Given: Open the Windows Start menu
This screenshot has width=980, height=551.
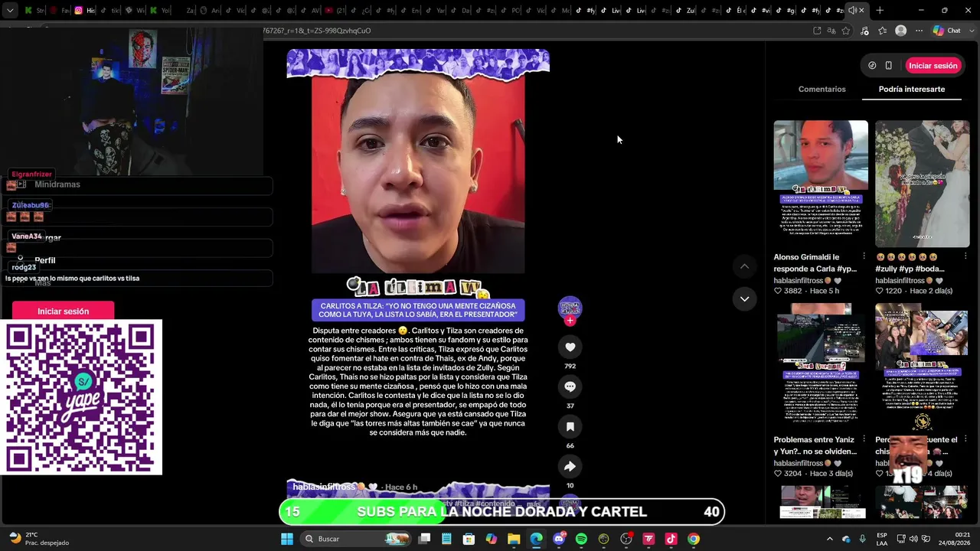Looking at the screenshot, I should [x=287, y=539].
